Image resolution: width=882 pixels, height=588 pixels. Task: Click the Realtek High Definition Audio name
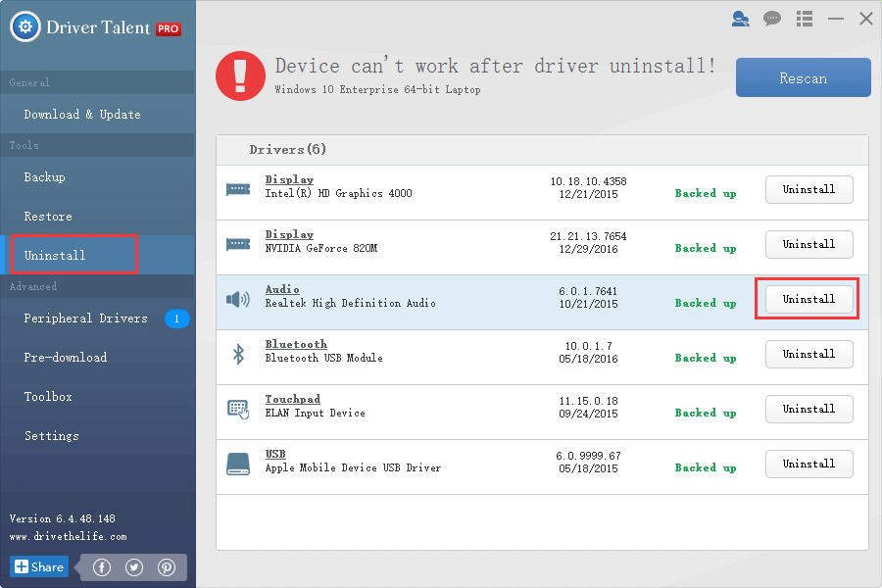[351, 303]
